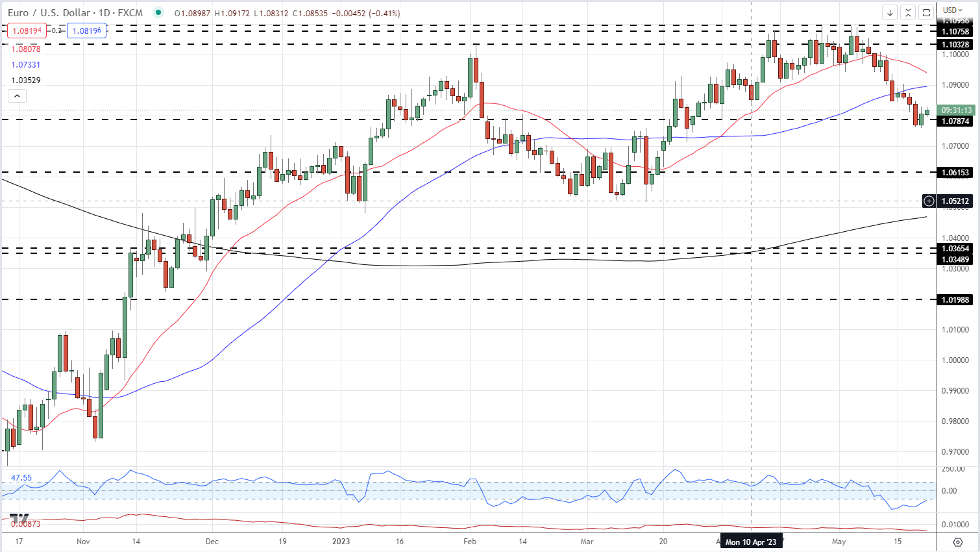Click the price label 1.03654

955,249
